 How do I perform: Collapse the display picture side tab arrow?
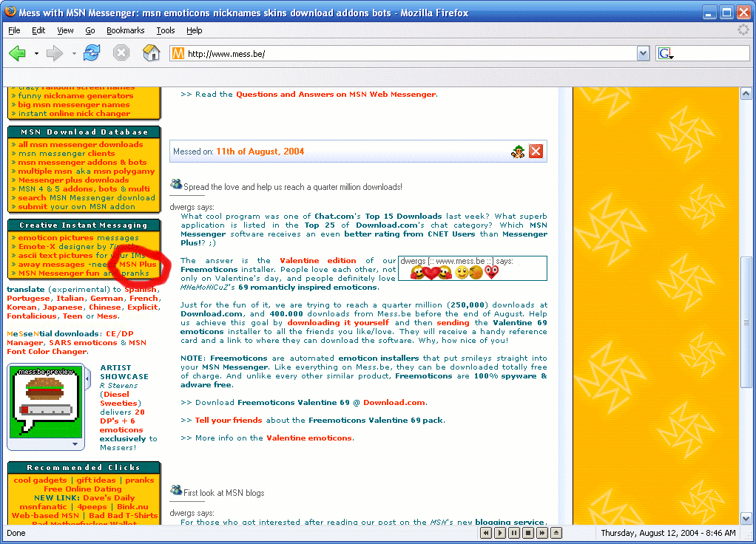(88, 380)
